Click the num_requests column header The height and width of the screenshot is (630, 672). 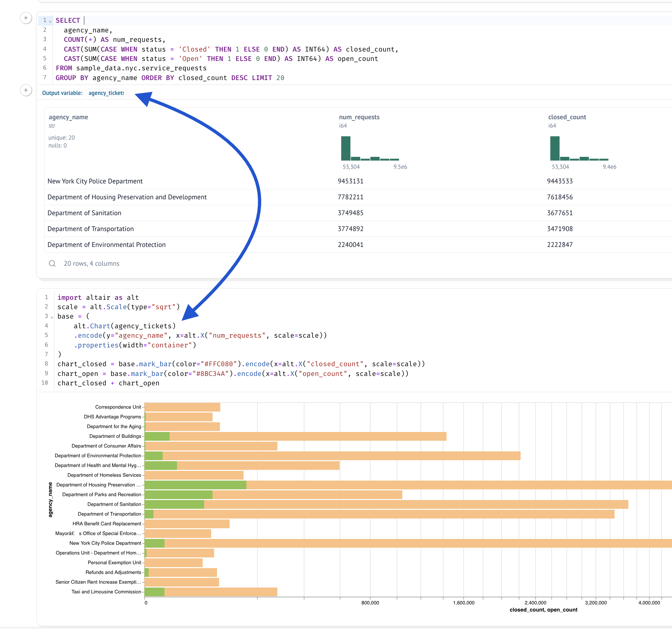(359, 117)
